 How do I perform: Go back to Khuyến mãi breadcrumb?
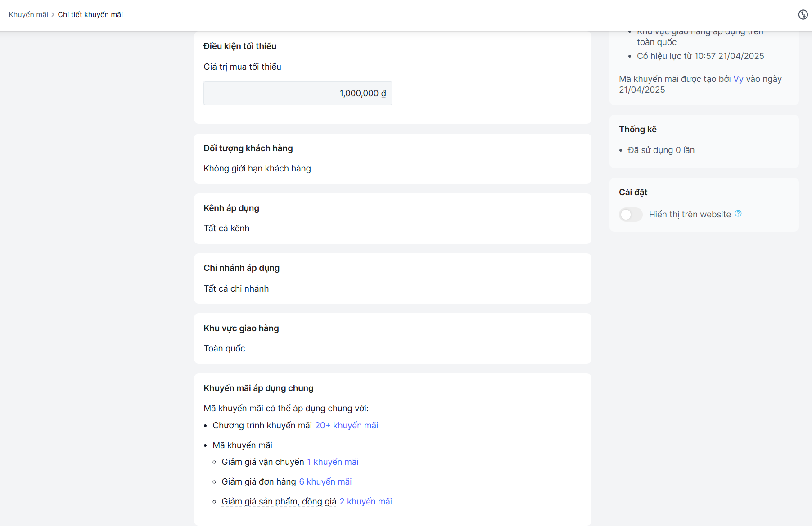[x=28, y=15]
